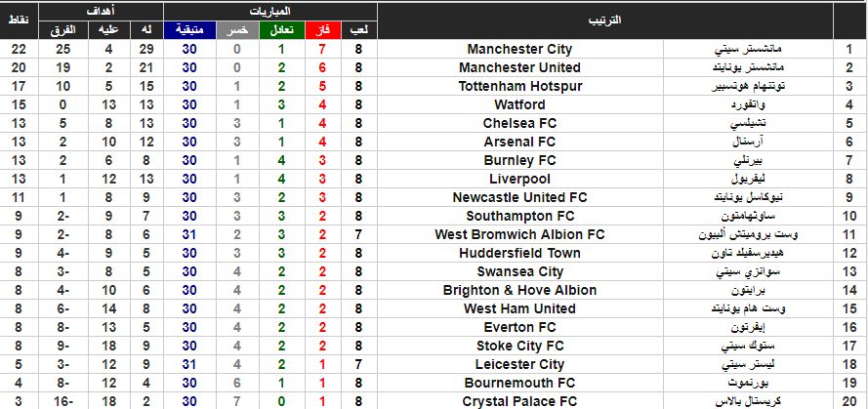Select the Manchester United row name
The height and width of the screenshot is (409, 868).
click(x=519, y=67)
